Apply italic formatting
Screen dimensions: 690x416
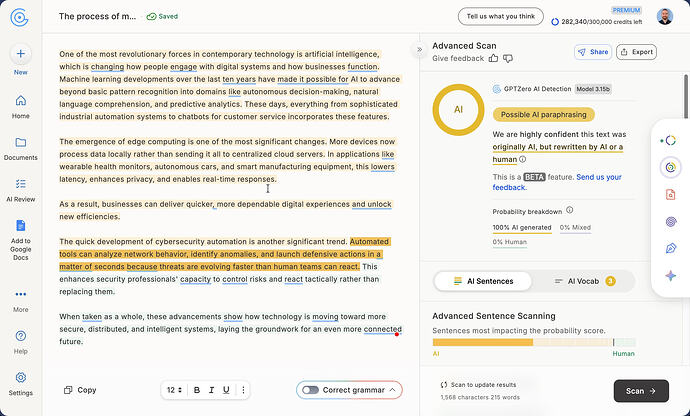coord(211,390)
